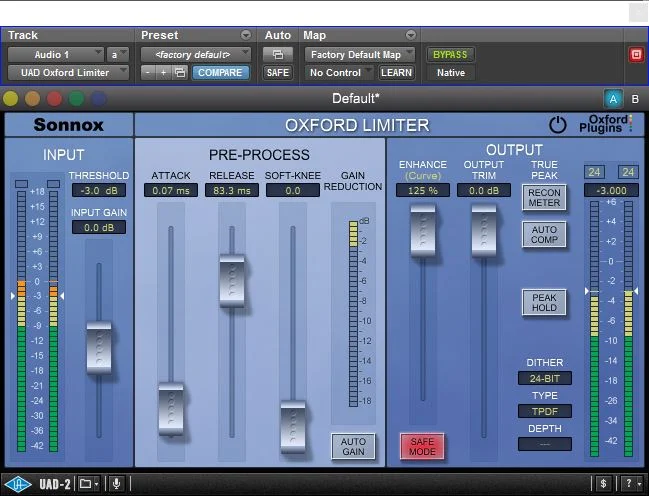Click the Output Trim fader handle
Image resolution: width=649 pixels, height=496 pixels.
(484, 231)
